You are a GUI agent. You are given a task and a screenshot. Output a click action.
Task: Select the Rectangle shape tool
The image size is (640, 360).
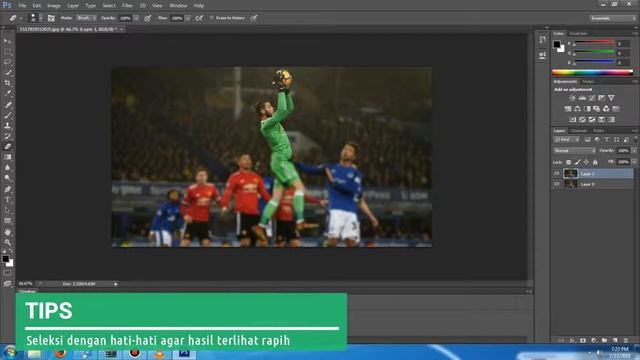tap(7, 221)
